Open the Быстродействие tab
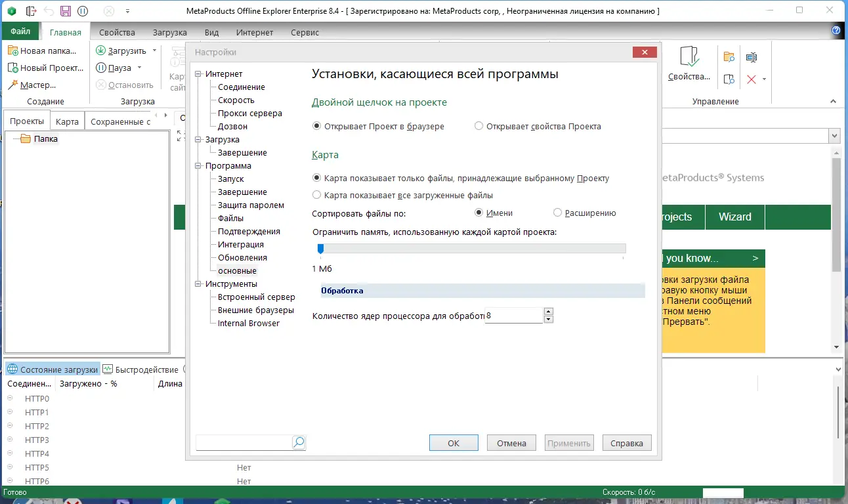Viewport: 848px width, 504px height. (x=141, y=369)
